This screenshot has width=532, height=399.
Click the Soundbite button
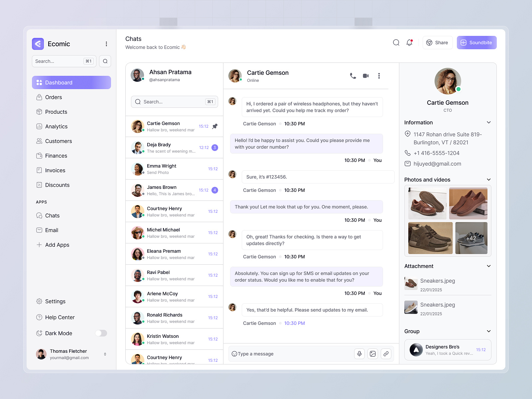point(476,43)
